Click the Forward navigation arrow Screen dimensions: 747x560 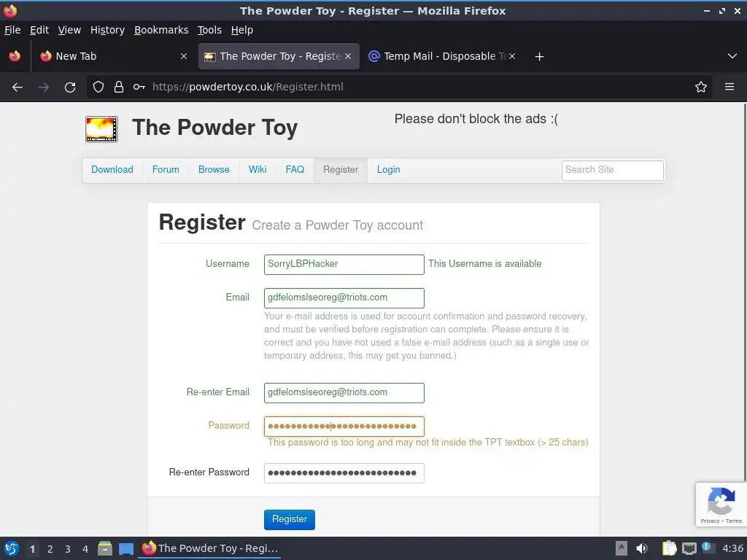(44, 87)
